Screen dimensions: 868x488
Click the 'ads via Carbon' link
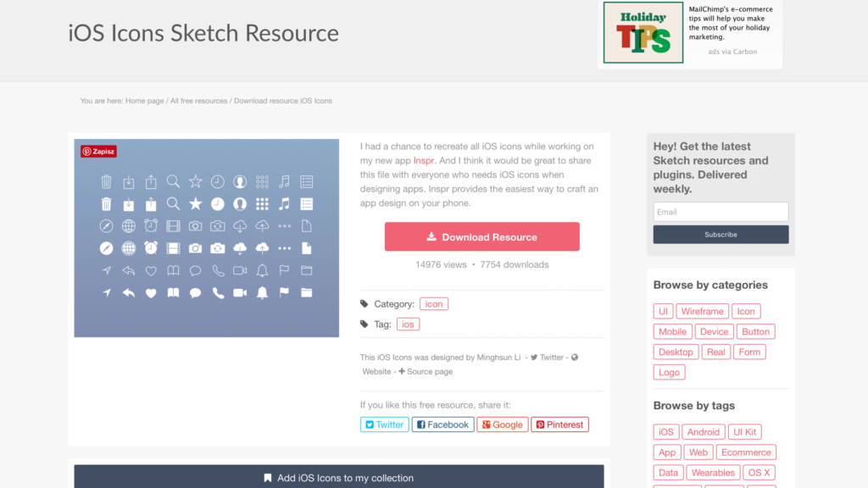732,52
